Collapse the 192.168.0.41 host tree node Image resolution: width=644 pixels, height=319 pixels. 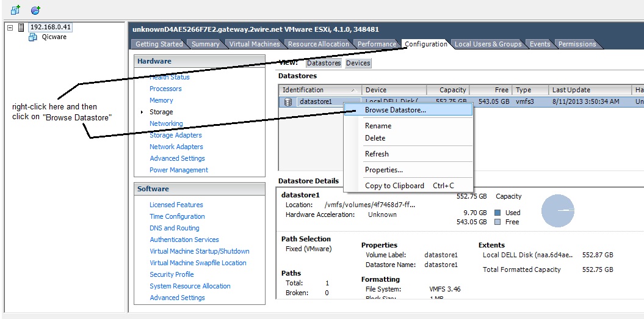(x=10, y=28)
